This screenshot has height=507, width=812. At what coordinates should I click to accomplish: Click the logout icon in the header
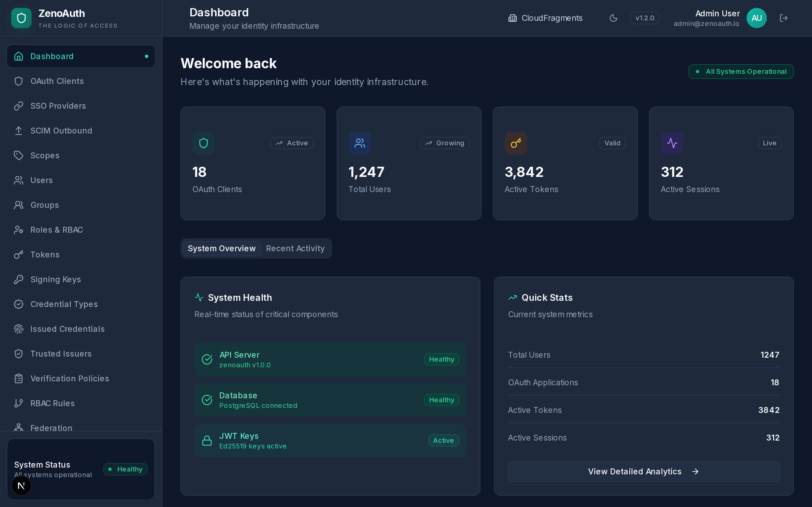pos(784,18)
